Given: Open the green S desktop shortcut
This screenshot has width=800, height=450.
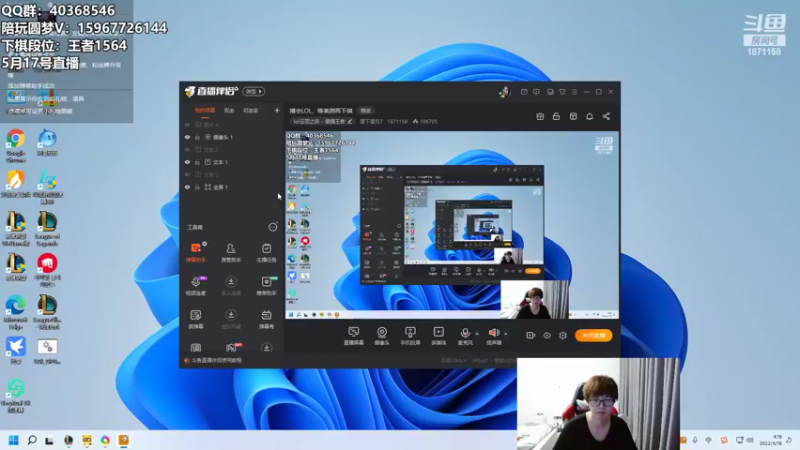Looking at the screenshot, I should (x=16, y=395).
